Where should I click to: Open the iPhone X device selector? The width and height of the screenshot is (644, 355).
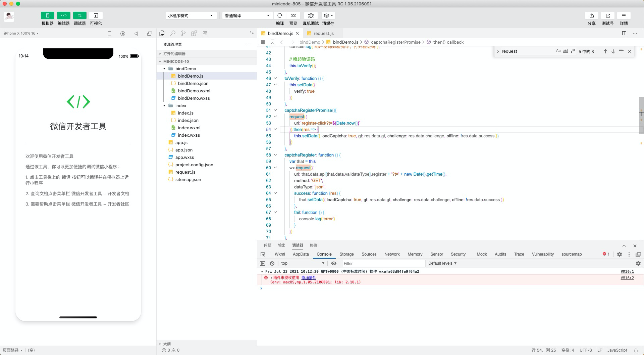coord(21,33)
